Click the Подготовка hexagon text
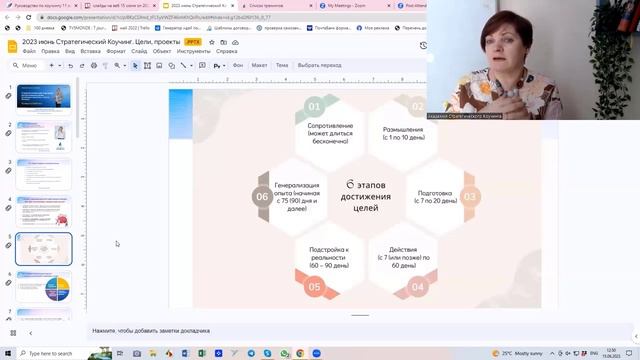The height and width of the screenshot is (360, 640). [435, 197]
